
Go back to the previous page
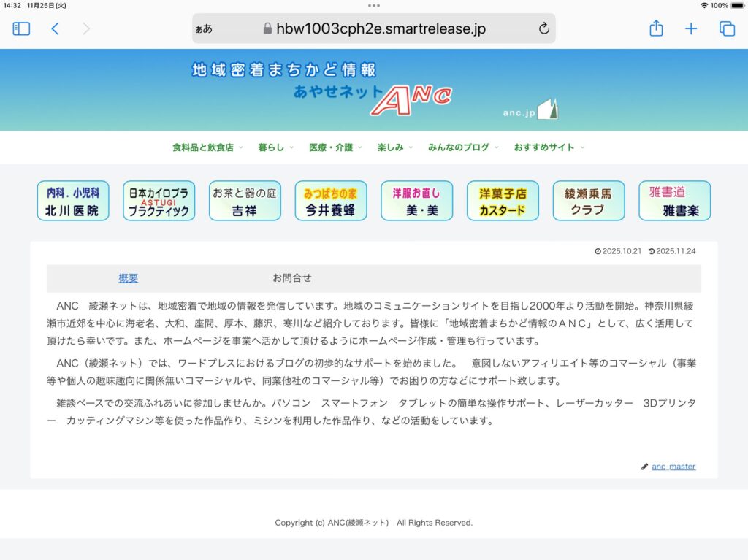click(56, 28)
